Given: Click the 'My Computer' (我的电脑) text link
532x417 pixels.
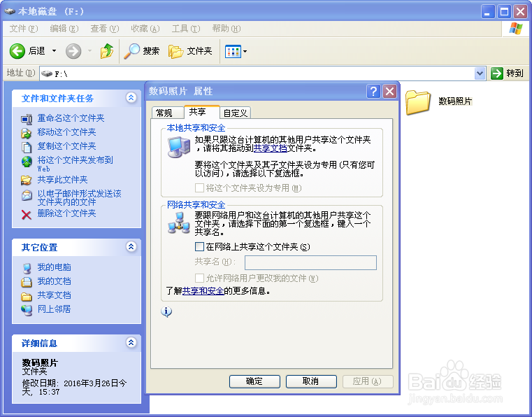Looking at the screenshot, I should coord(54,267).
